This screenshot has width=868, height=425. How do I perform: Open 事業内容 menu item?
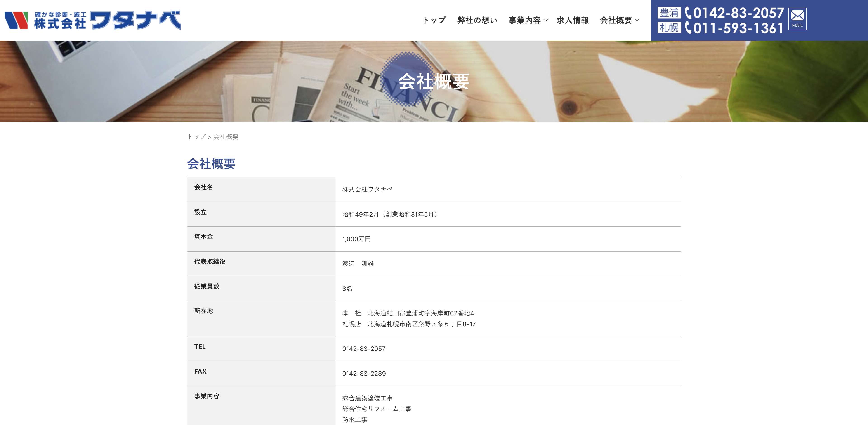(x=525, y=20)
